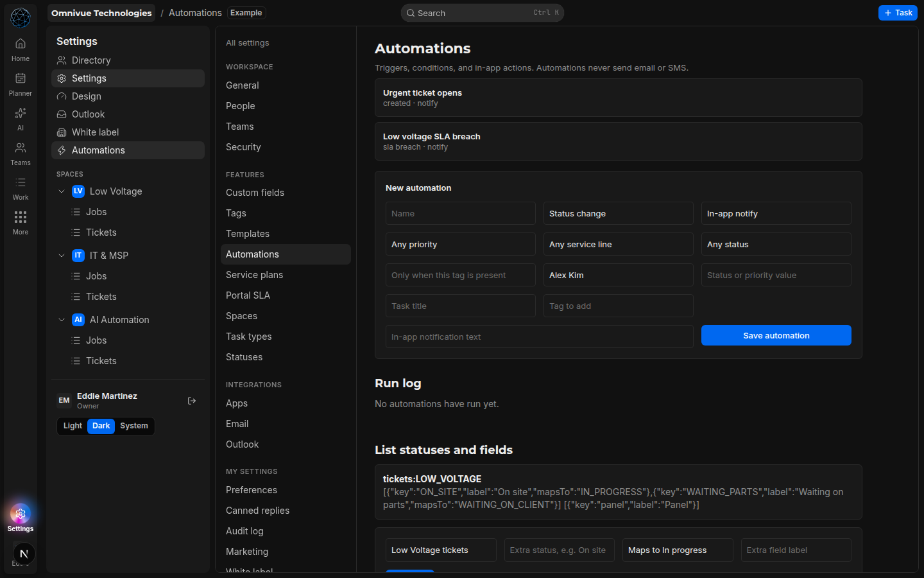The width and height of the screenshot is (924, 578).
Task: Open the Alex Kim assignee dropdown
Action: click(619, 275)
